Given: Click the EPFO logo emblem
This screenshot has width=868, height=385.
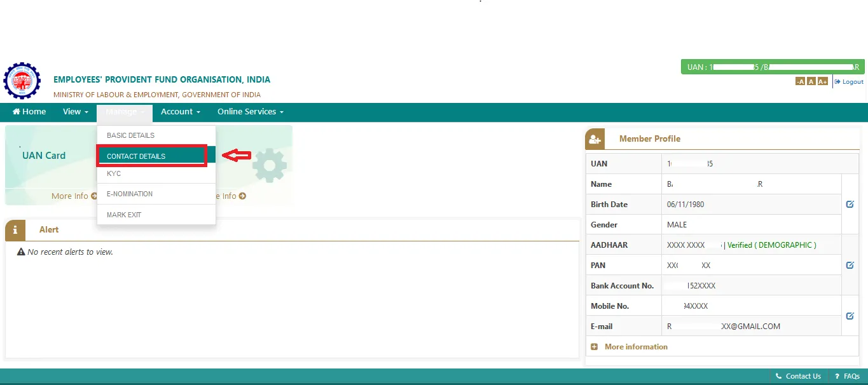Looking at the screenshot, I should (x=22, y=81).
